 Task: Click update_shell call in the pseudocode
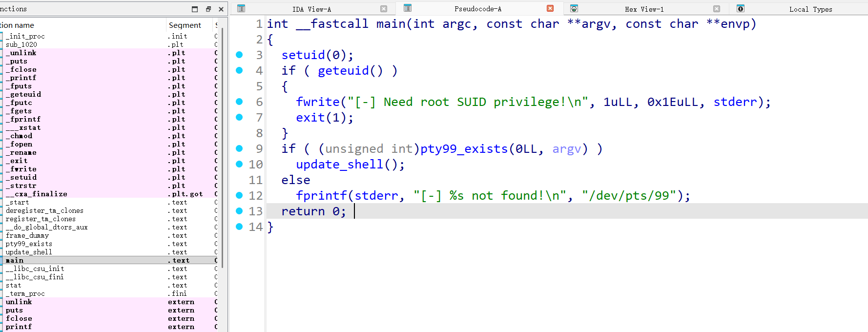click(x=339, y=165)
